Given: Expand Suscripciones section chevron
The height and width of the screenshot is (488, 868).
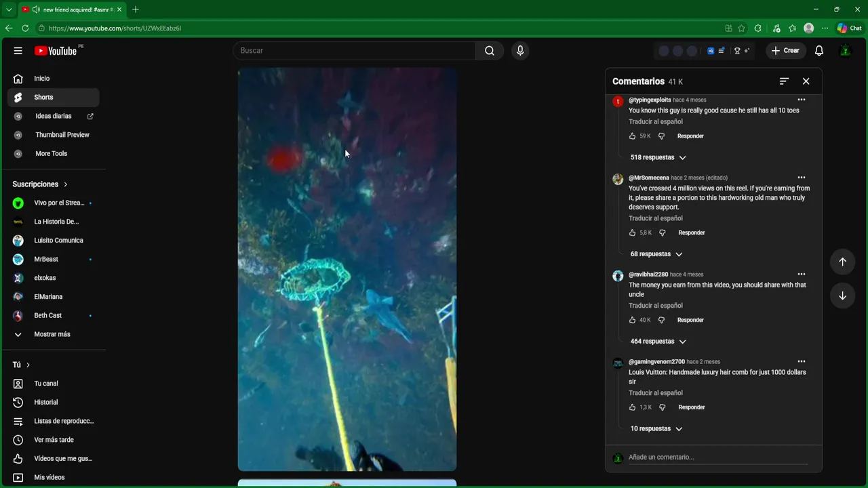Looking at the screenshot, I should click(x=66, y=184).
